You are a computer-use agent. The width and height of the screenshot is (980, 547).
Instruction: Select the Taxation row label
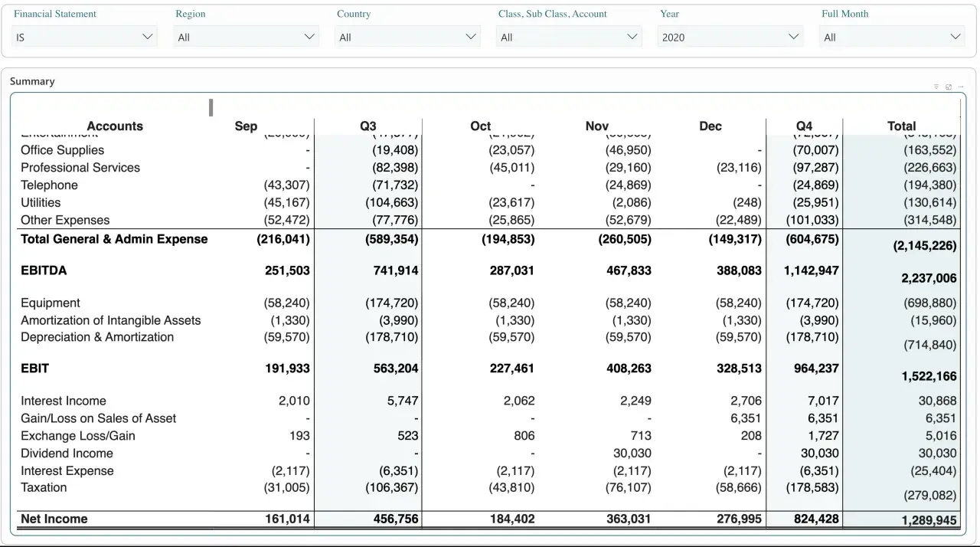point(44,487)
